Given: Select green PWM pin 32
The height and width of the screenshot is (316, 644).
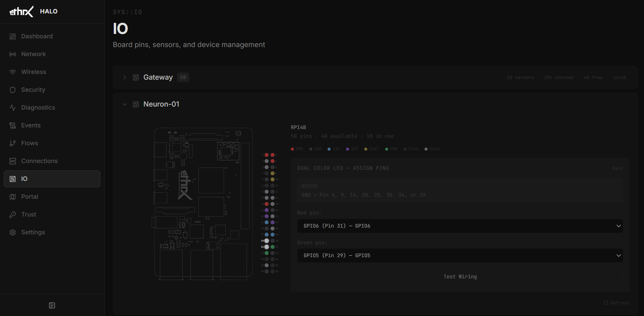Looking at the screenshot, I should (272, 247).
